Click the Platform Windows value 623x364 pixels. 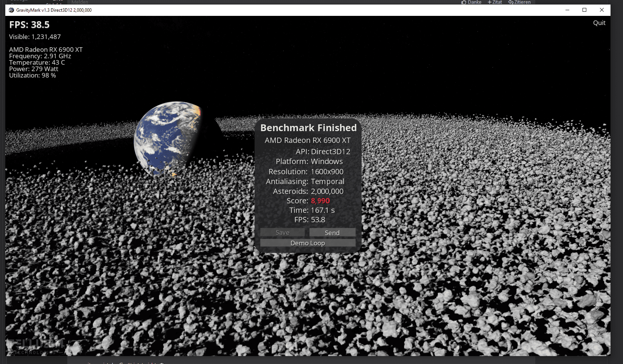click(327, 161)
